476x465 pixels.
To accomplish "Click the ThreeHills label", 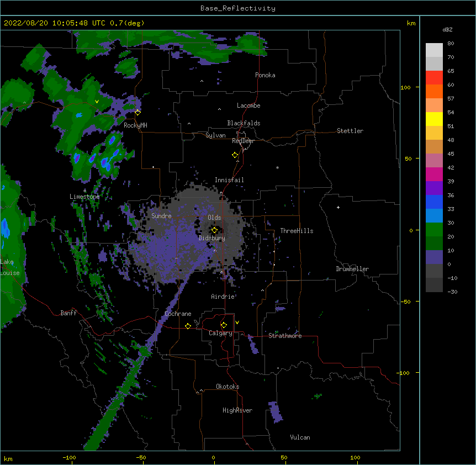I will [297, 231].
